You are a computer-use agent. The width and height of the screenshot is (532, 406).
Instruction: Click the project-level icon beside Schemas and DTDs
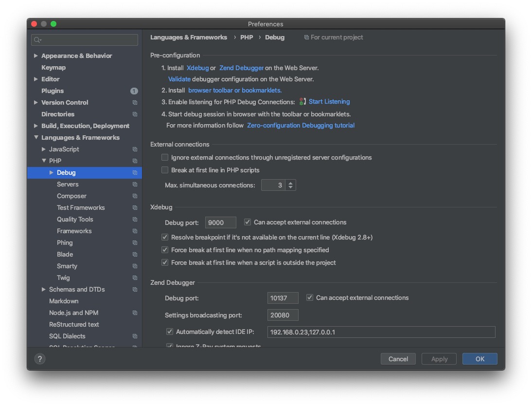135,290
